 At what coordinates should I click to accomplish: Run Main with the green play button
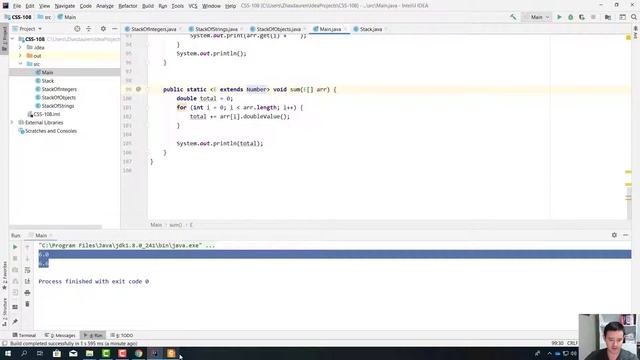(559, 17)
